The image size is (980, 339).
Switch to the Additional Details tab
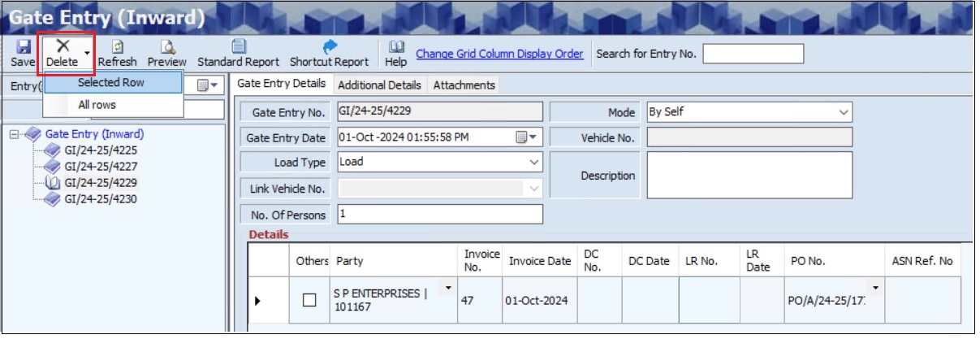(379, 85)
